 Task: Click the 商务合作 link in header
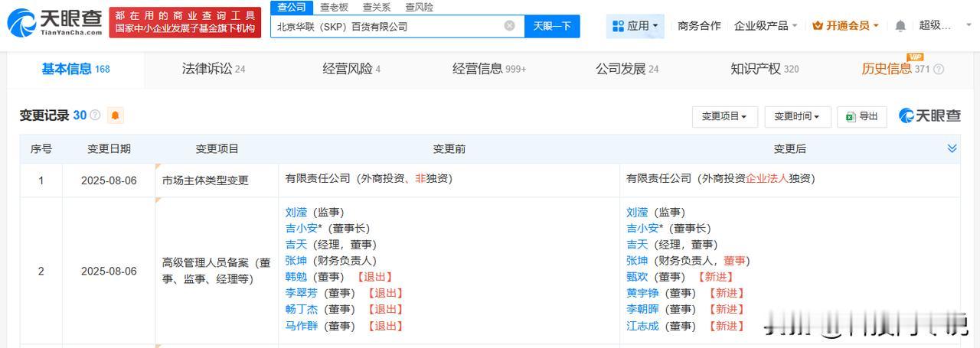(x=699, y=26)
